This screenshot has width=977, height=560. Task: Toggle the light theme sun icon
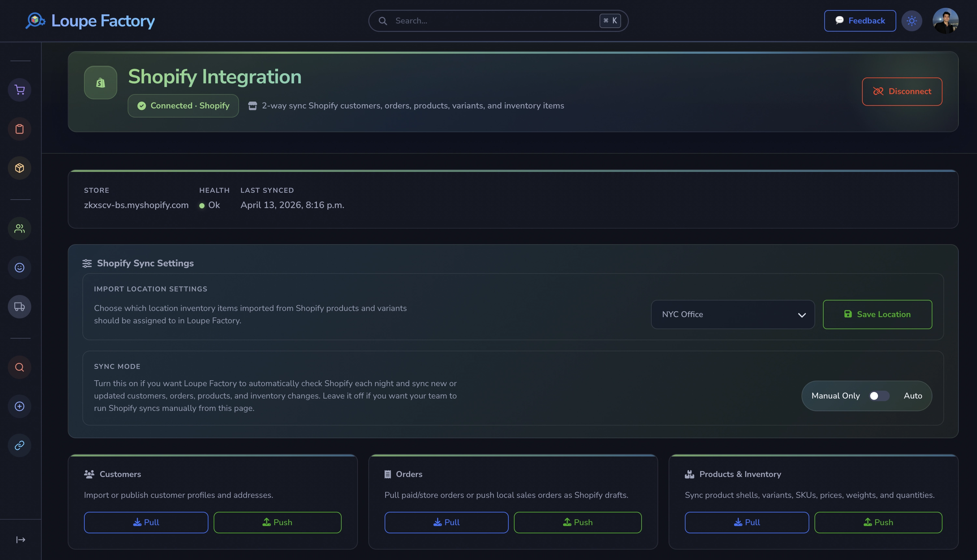(x=912, y=21)
